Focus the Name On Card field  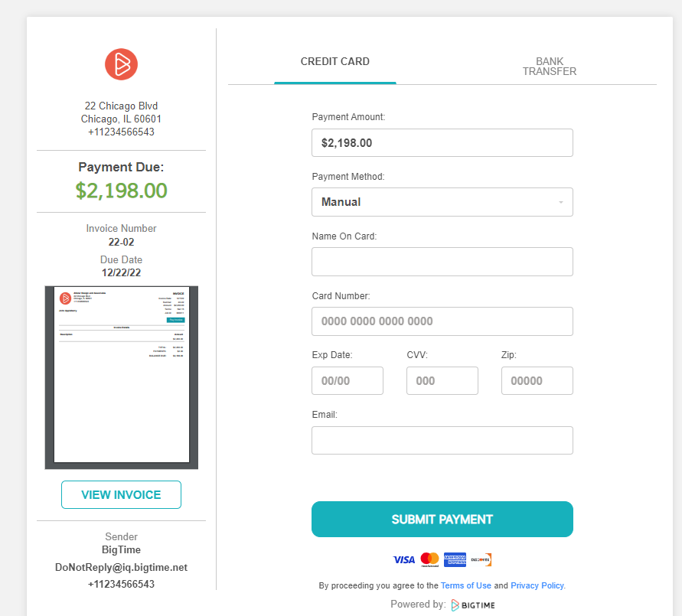(442, 262)
